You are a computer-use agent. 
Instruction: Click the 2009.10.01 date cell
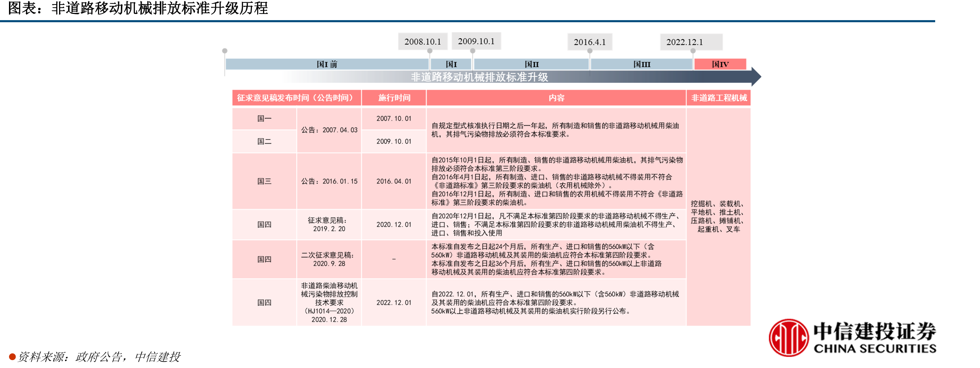click(394, 141)
